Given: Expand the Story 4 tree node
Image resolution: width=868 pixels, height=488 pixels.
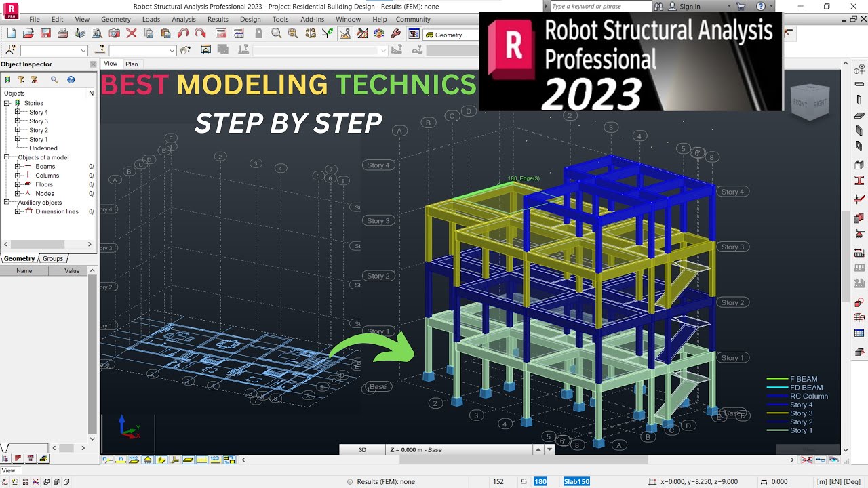Looking at the screenshot, I should (18, 112).
